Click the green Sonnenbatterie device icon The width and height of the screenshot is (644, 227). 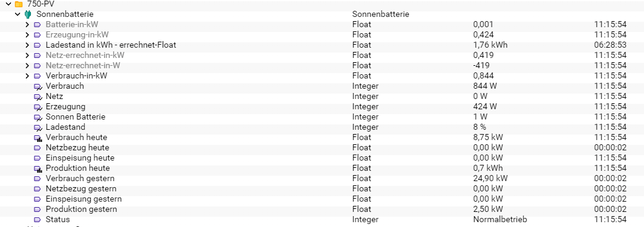28,14
